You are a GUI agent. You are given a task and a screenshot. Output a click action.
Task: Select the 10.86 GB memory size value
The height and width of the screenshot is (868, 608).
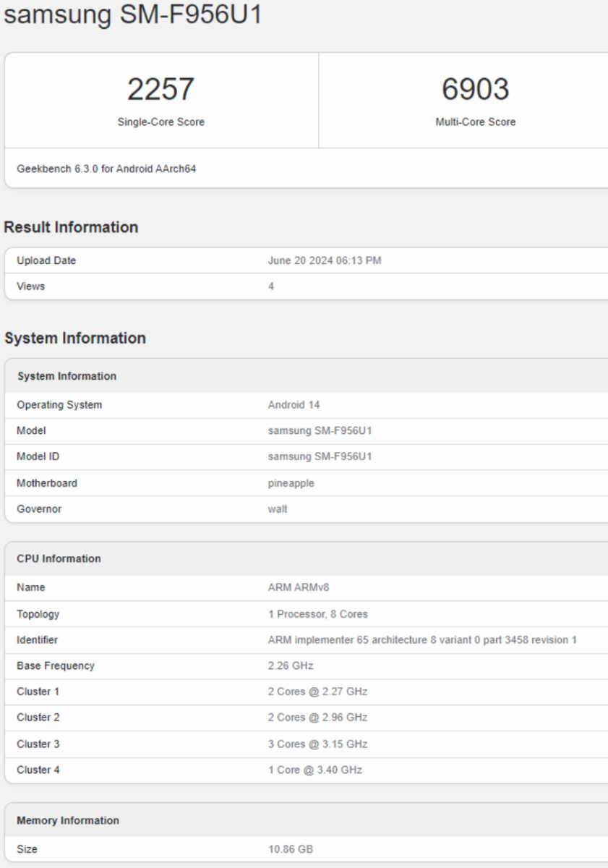click(291, 849)
